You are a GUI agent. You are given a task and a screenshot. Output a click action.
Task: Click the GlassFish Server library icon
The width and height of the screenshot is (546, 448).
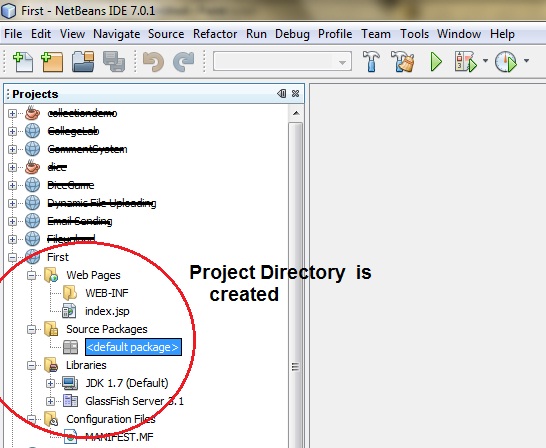pos(70,401)
